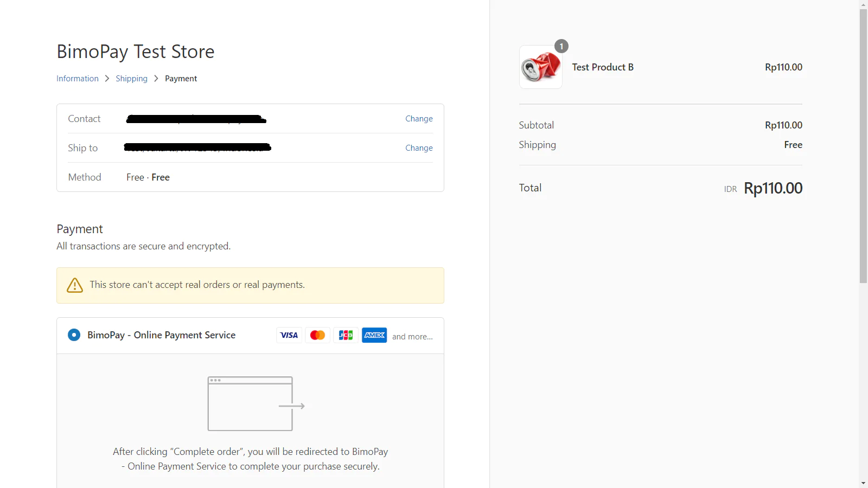Return to the Shipping breadcrumb step
Image resolution: width=868 pixels, height=488 pixels.
point(131,79)
